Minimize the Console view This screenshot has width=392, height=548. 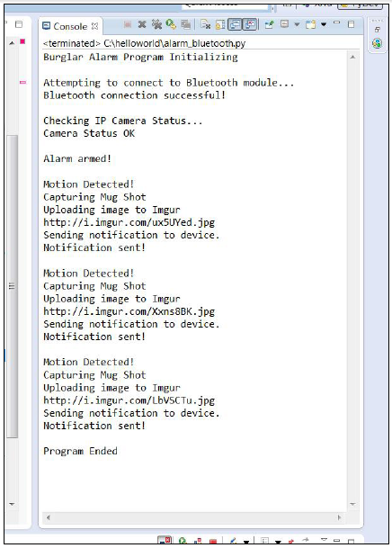click(336, 23)
